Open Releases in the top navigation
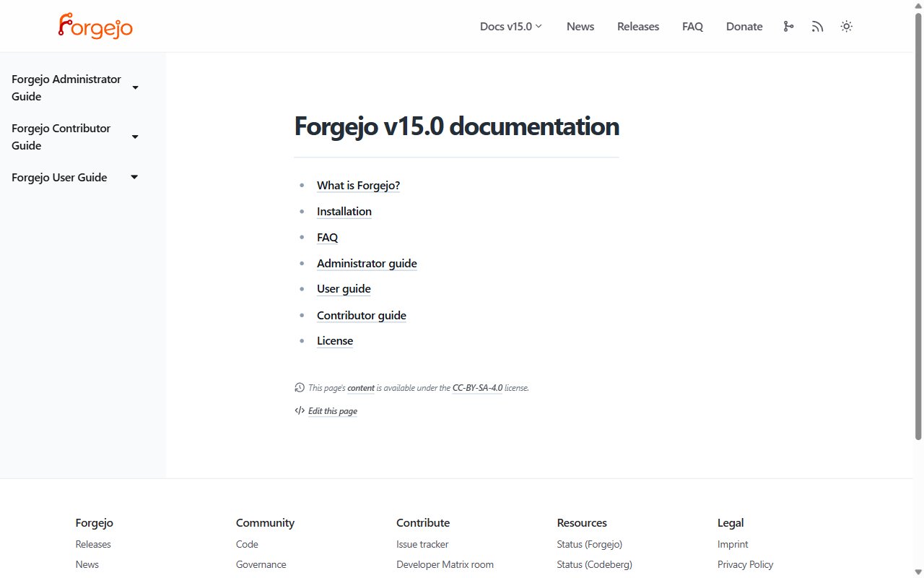Image resolution: width=924 pixels, height=578 pixels. (638, 27)
